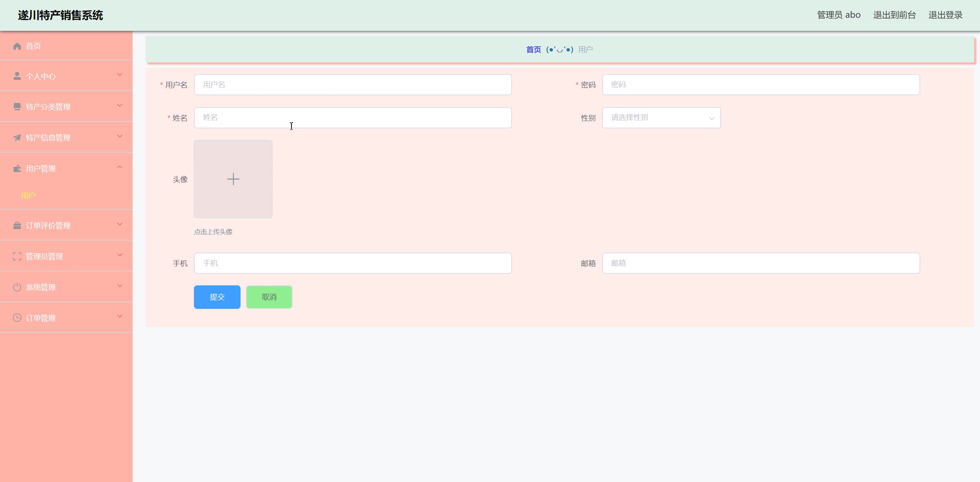This screenshot has height=482, width=980.
Task: Click the plus icon to upload avatar
Action: tap(233, 179)
